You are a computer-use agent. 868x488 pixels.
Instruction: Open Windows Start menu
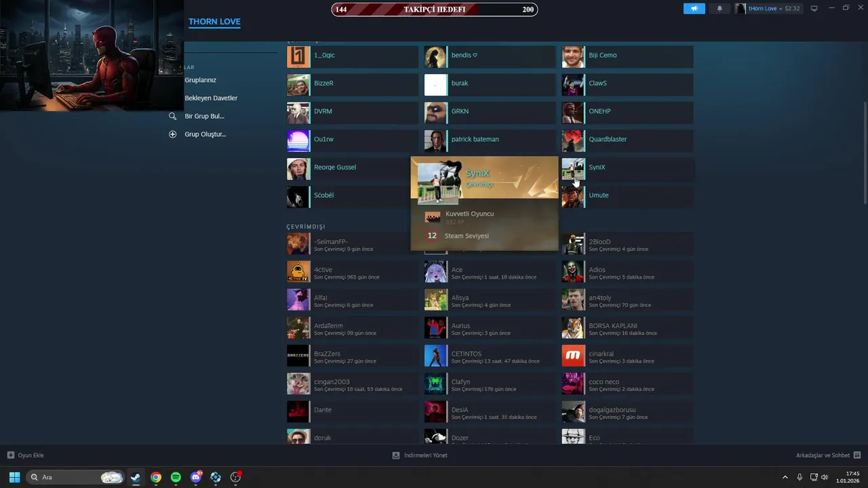click(14, 477)
